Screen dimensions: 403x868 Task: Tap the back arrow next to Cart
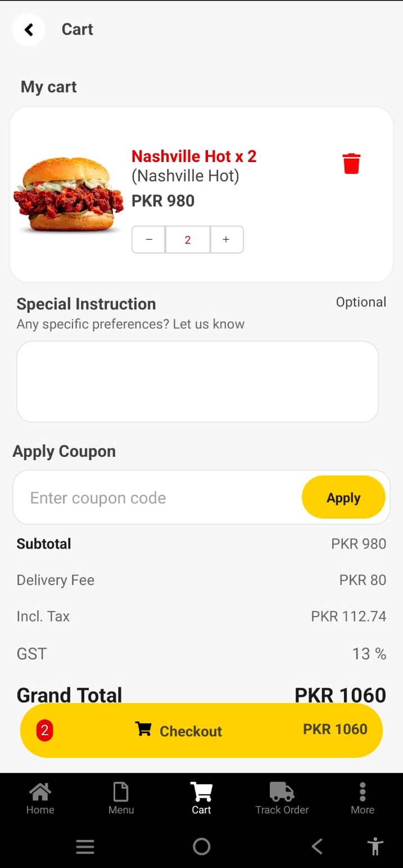pyautogui.click(x=29, y=30)
